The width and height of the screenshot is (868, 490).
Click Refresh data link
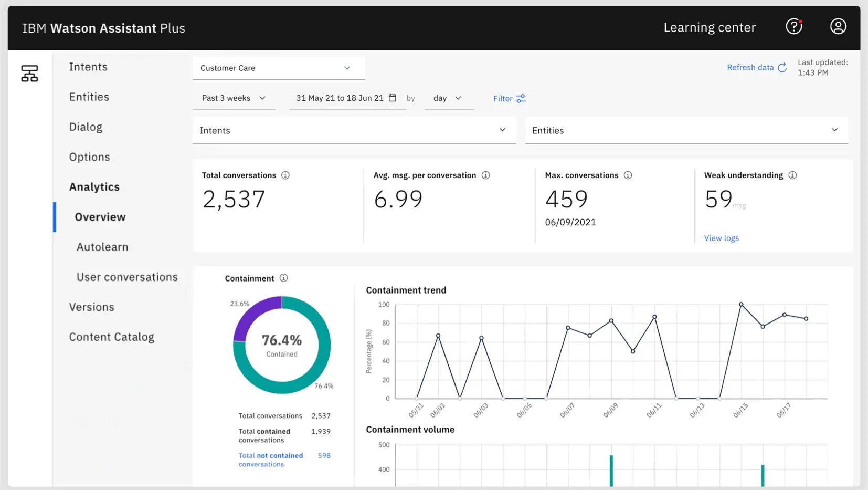750,67
